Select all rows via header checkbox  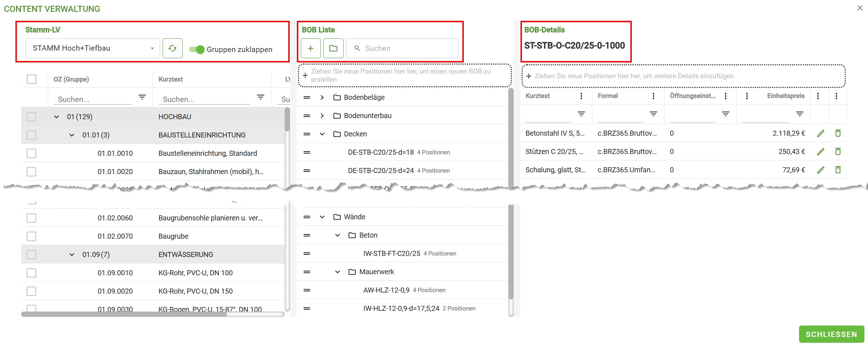pos(32,79)
